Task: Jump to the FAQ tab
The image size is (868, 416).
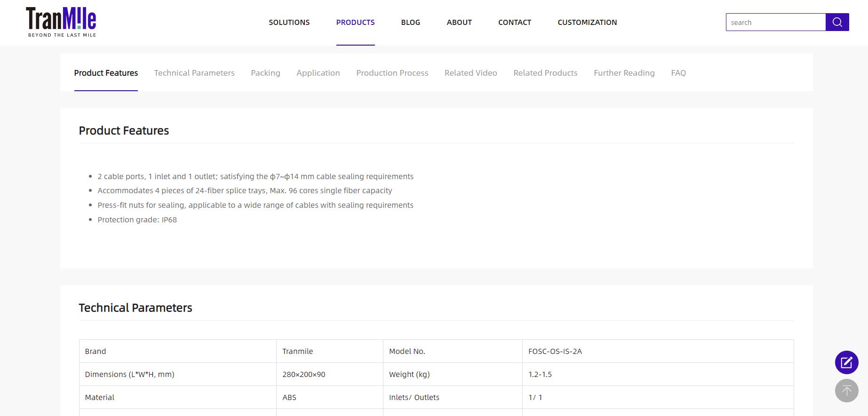Action: click(x=678, y=73)
